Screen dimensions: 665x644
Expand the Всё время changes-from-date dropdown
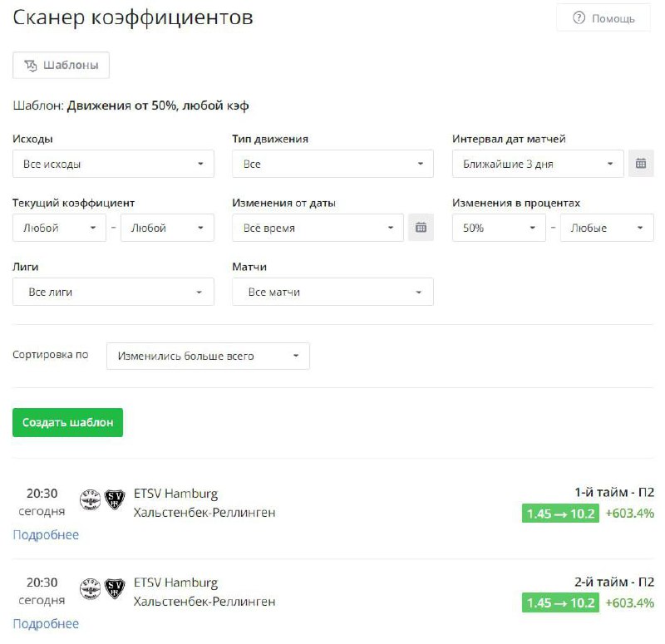pyautogui.click(x=318, y=228)
